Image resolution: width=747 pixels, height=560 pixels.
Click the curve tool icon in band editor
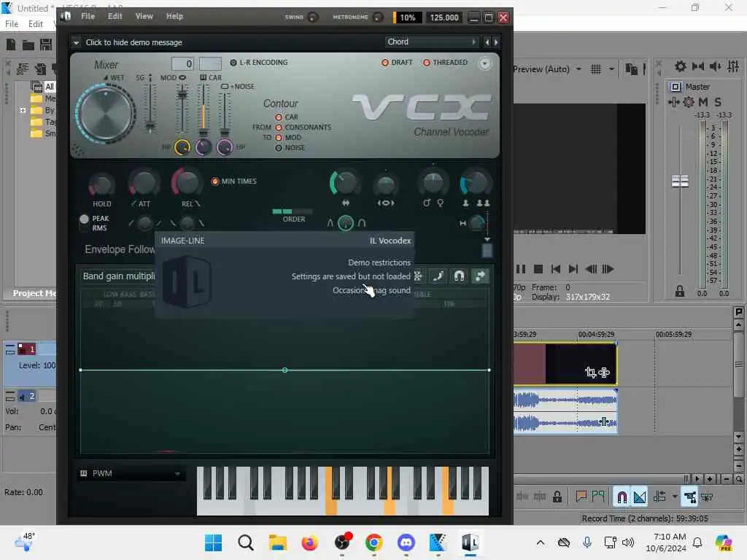(438, 276)
